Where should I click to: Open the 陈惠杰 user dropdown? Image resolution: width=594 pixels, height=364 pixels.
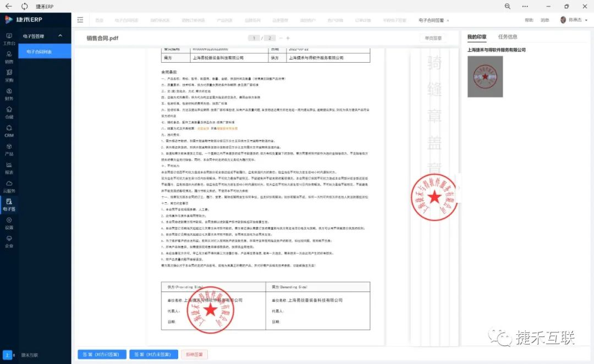[574, 20]
